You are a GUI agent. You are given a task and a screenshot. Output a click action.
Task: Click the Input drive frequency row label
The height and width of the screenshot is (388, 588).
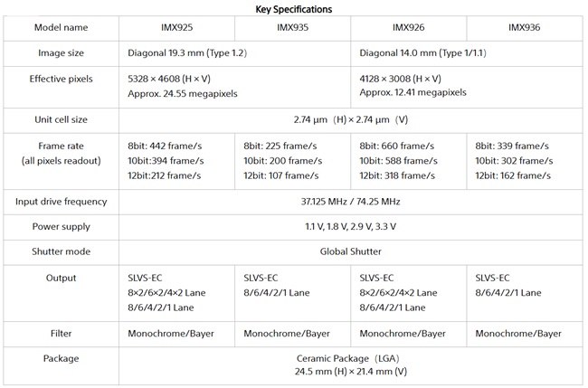coord(61,201)
